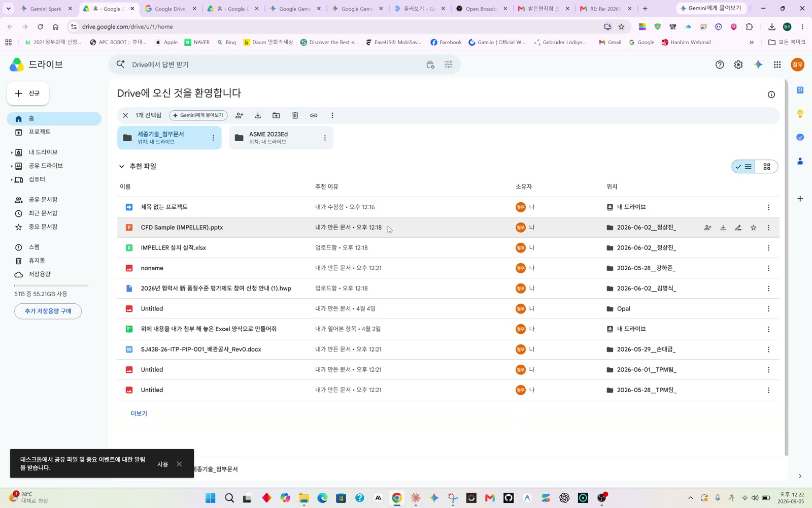
Task: Open File Explorer from the taskbar
Action: tap(303, 498)
